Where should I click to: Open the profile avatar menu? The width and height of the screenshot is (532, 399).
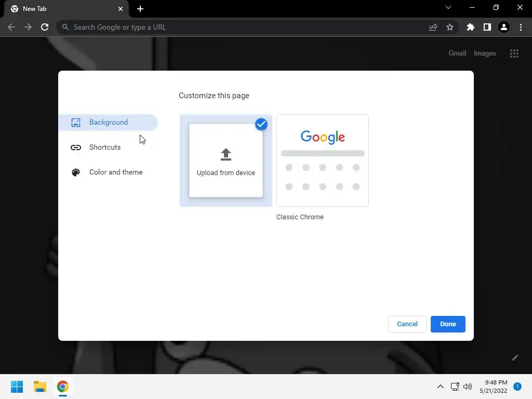tap(504, 27)
